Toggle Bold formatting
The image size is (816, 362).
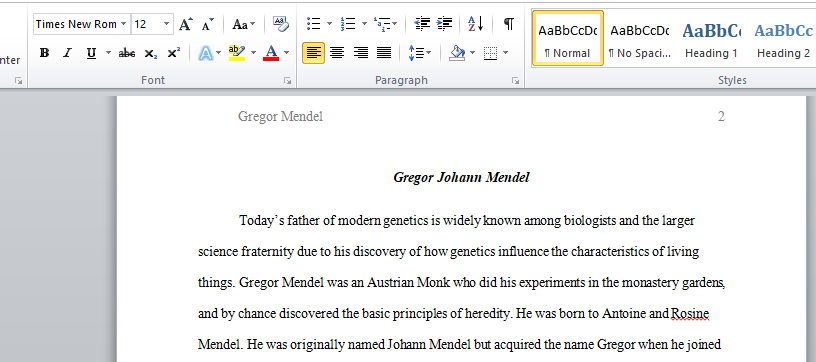coord(45,53)
